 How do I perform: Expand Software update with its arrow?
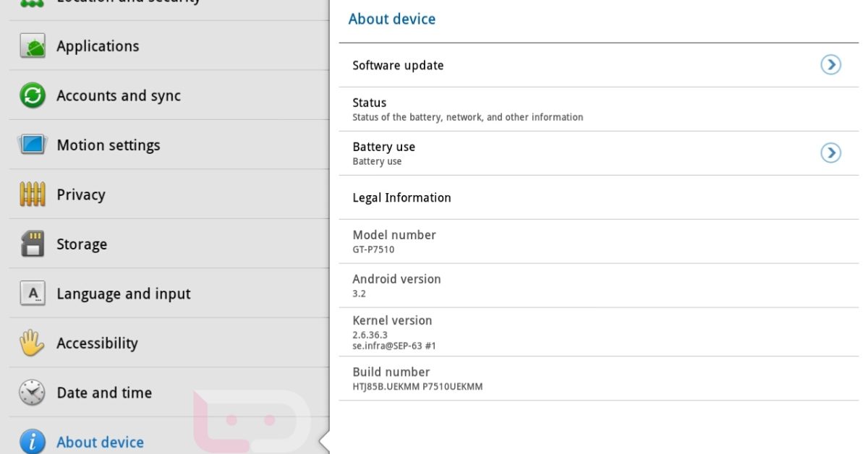tap(830, 65)
